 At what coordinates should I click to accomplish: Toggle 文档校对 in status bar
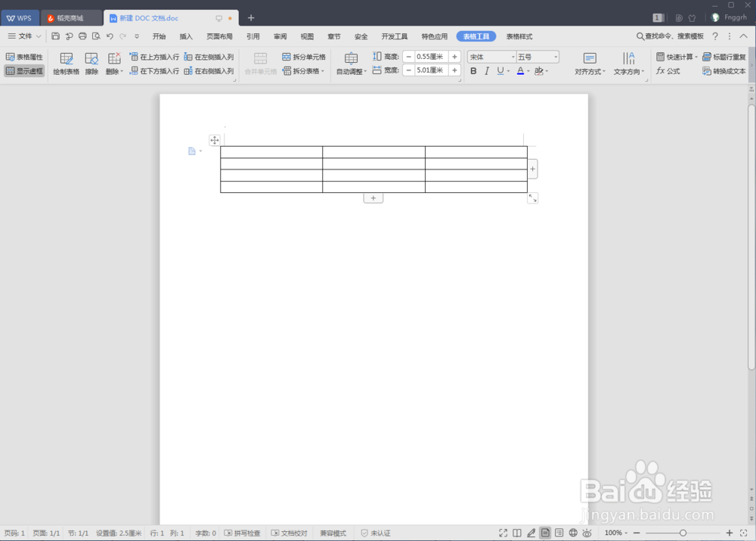(x=289, y=533)
